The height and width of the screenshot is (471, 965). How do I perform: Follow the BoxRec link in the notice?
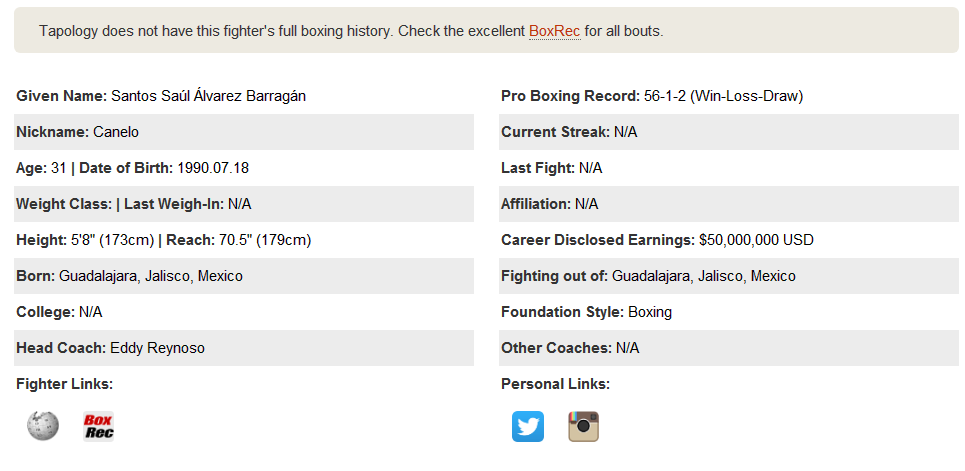pos(555,31)
